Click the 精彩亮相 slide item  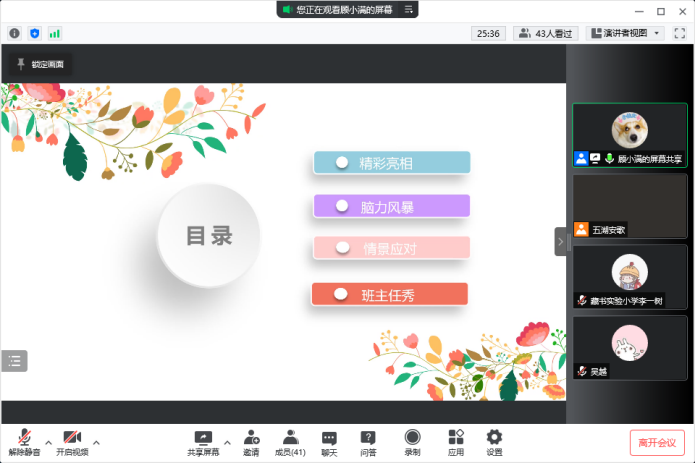point(392,163)
